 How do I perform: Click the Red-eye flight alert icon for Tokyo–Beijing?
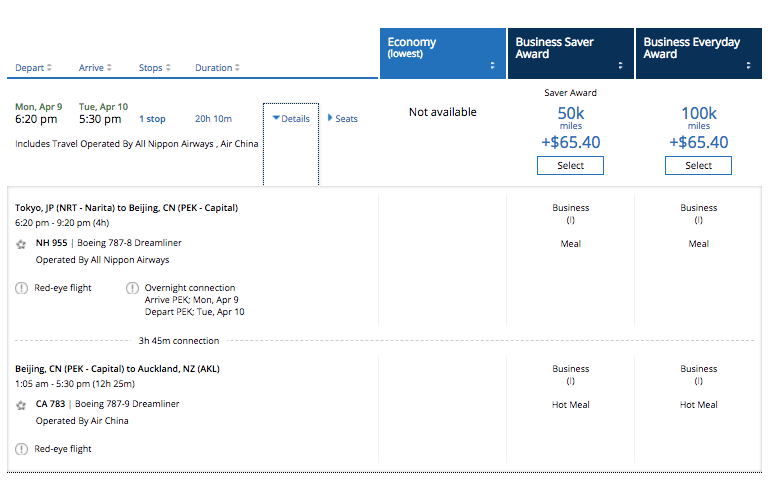[22, 288]
